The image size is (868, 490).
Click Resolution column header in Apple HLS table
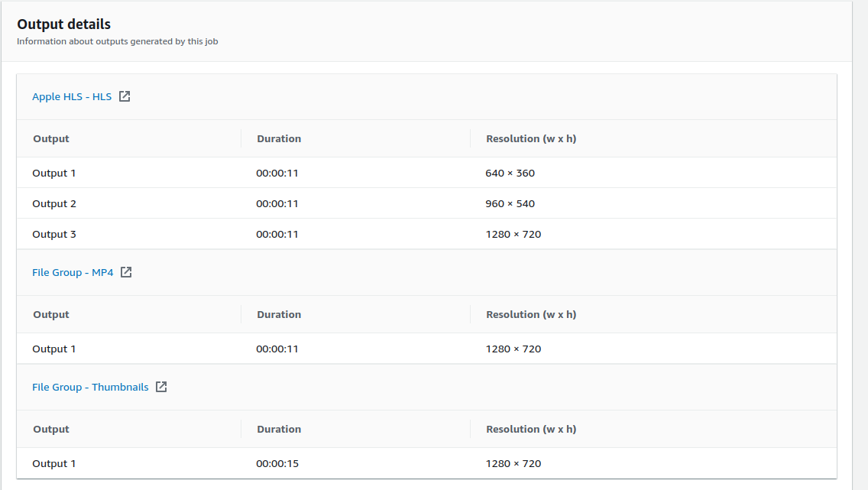click(x=531, y=138)
